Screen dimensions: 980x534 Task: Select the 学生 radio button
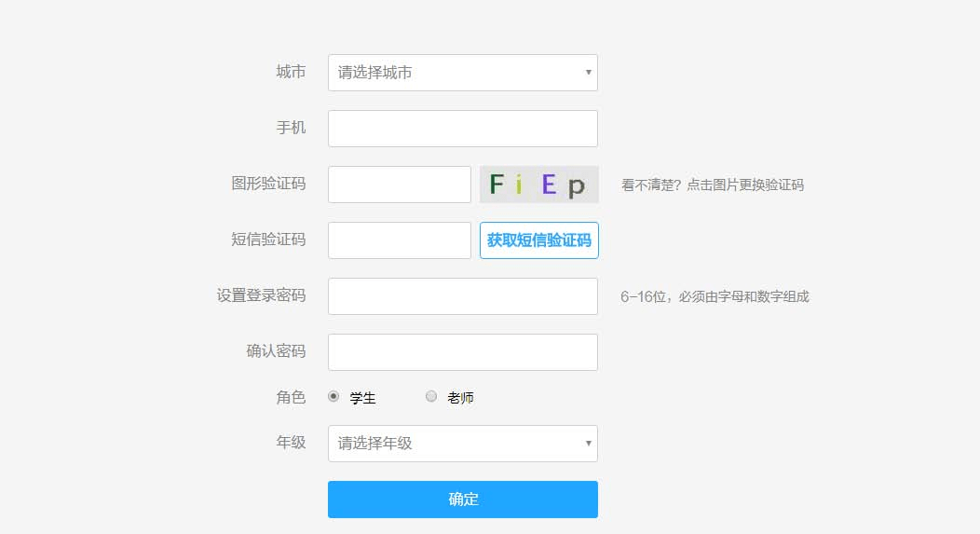(x=333, y=396)
